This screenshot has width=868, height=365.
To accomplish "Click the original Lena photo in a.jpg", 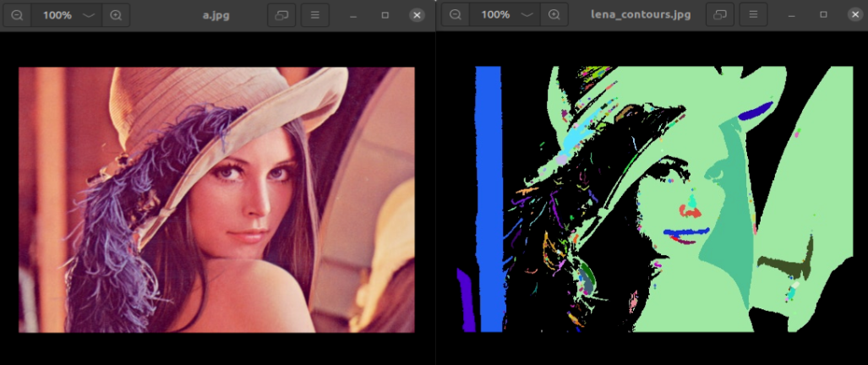I will click(x=216, y=199).
